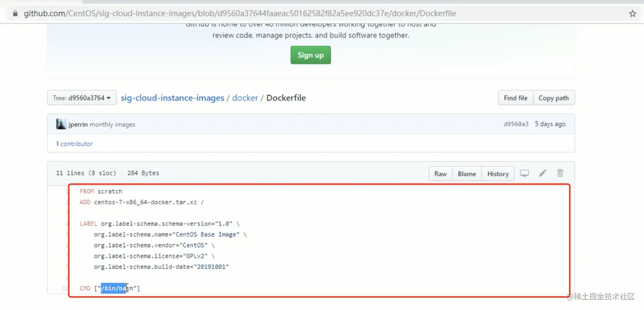The width and height of the screenshot is (644, 310).
Task: Click Find file button
Action: (515, 98)
